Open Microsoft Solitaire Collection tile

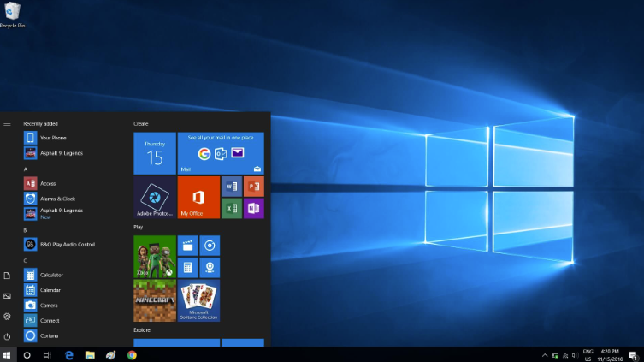tap(198, 300)
